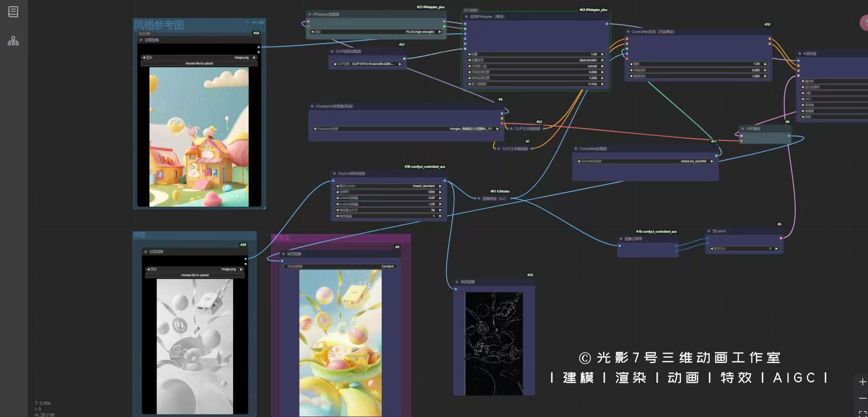Click choose file to upload in the 原图 node
Image resolution: width=868 pixels, height=417 pixels.
pyautogui.click(x=195, y=275)
